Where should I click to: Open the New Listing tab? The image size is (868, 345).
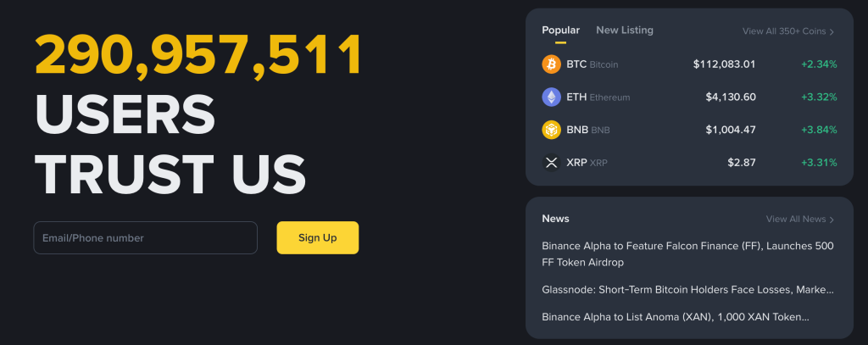(x=625, y=31)
